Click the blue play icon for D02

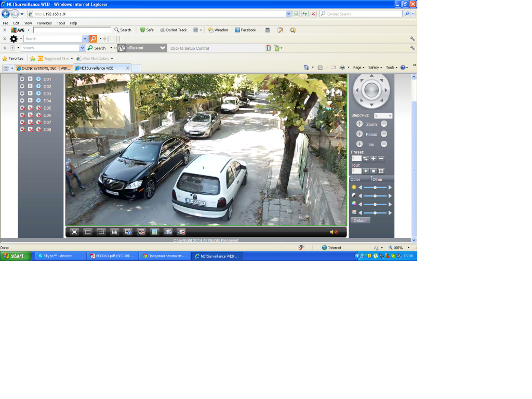point(38,86)
